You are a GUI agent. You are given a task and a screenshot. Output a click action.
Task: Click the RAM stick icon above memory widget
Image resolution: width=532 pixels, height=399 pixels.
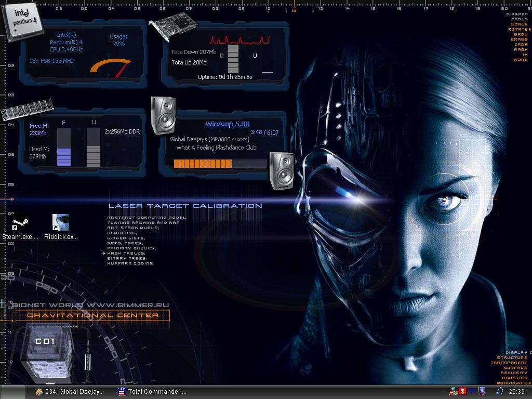coord(27,109)
